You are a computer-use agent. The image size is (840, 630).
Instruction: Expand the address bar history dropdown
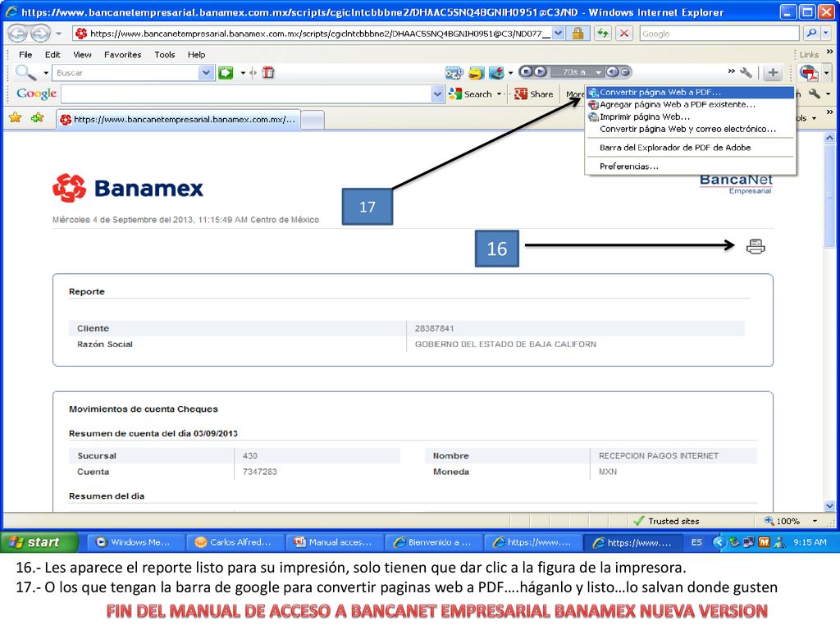[558, 34]
